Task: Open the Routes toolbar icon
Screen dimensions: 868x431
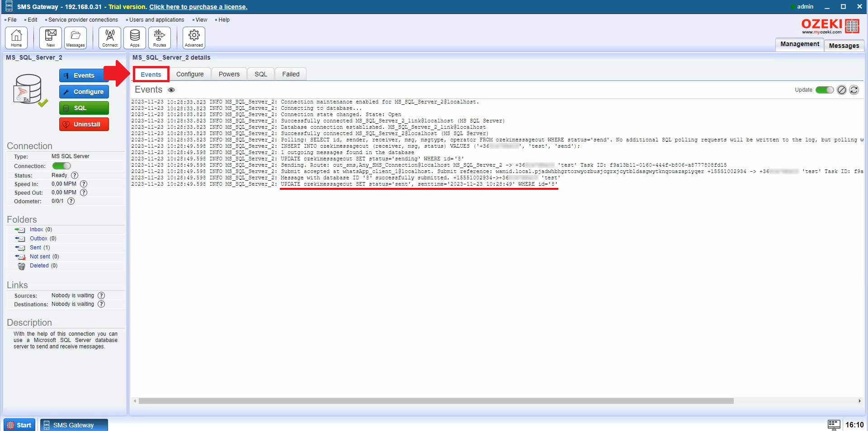Action: tap(160, 37)
